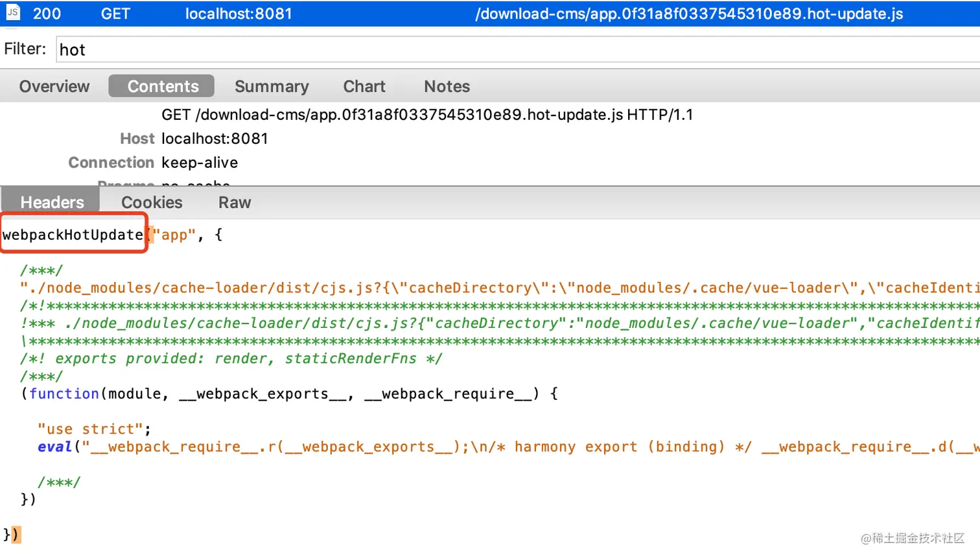
Task: Click the 200 status code cell
Action: coord(47,14)
